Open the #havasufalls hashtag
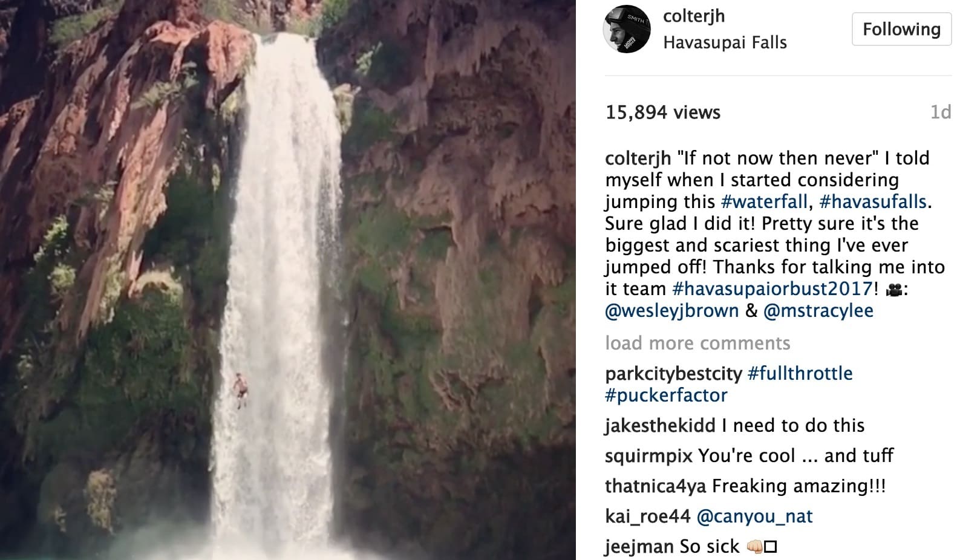The image size is (980, 560). (x=873, y=201)
